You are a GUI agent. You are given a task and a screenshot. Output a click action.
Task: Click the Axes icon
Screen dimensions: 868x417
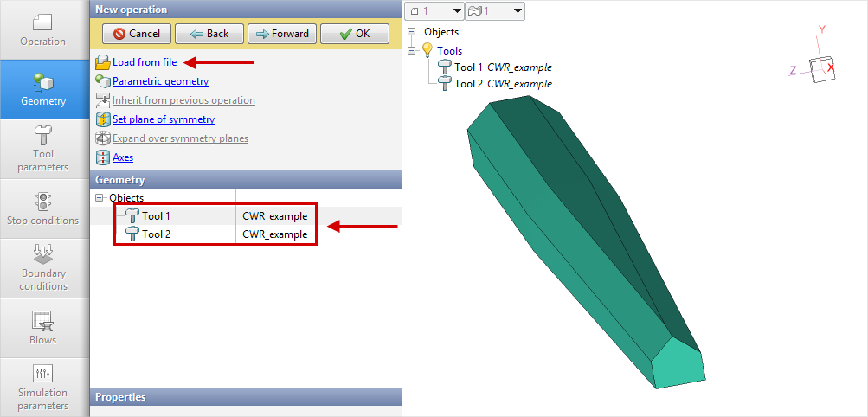point(103,157)
